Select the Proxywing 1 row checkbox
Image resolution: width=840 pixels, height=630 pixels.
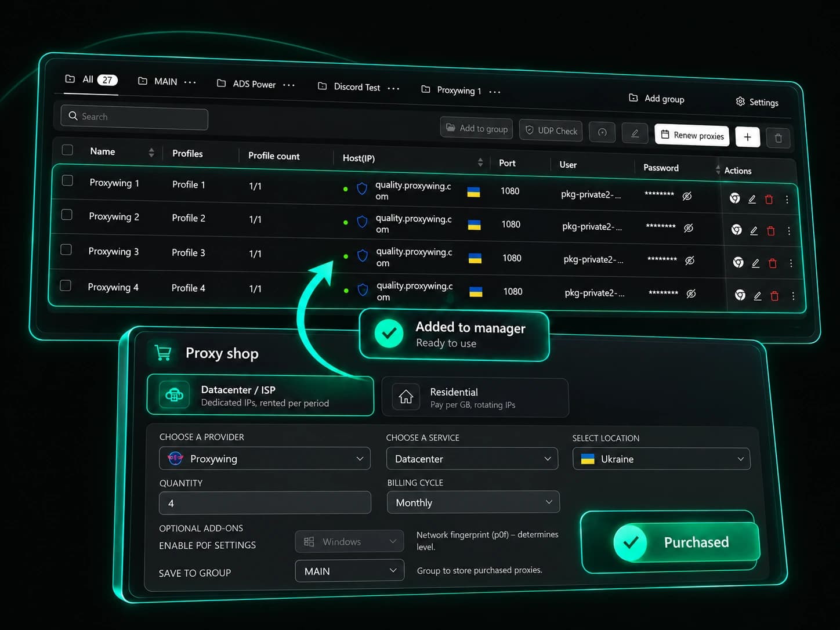pos(67,180)
